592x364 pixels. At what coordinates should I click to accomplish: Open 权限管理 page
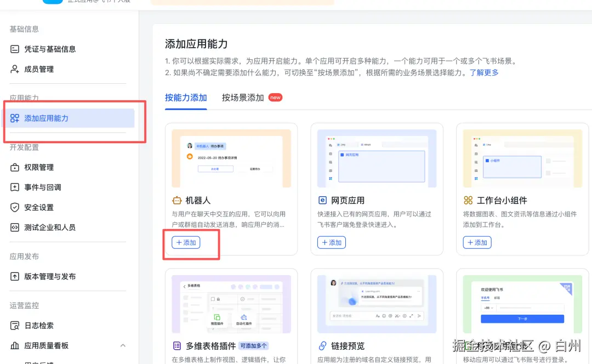point(39,167)
